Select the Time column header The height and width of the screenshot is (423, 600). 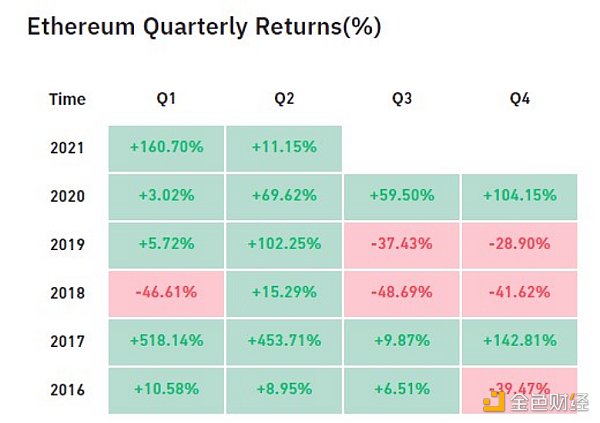pos(67,99)
